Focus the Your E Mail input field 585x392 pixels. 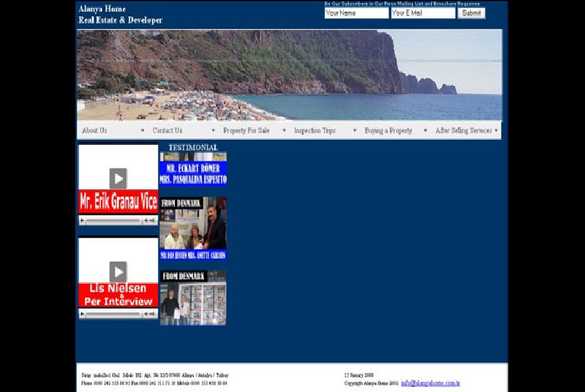(x=423, y=13)
